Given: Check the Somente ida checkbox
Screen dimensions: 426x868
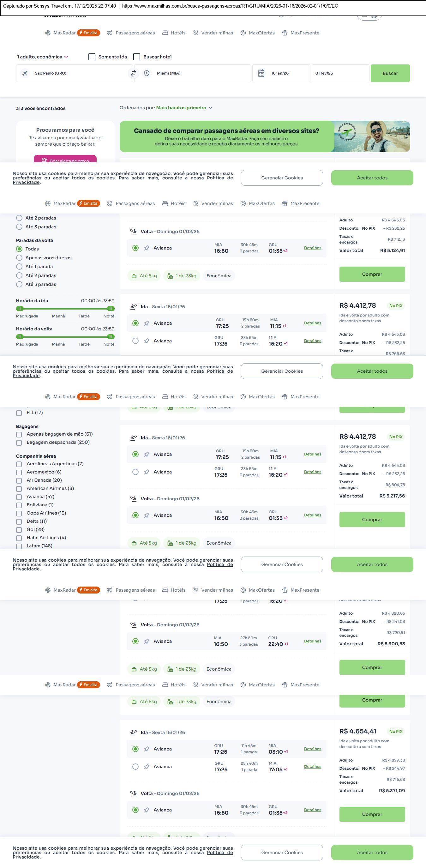Looking at the screenshot, I should [92, 57].
